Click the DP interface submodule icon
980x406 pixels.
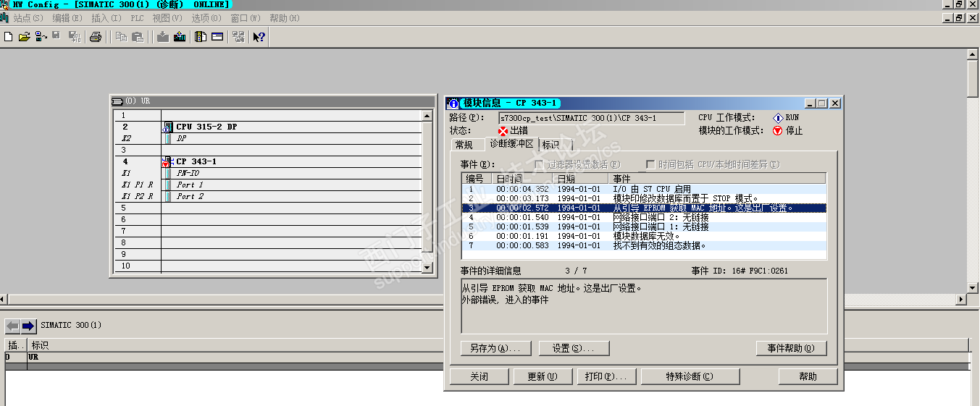pyautogui.click(x=168, y=138)
